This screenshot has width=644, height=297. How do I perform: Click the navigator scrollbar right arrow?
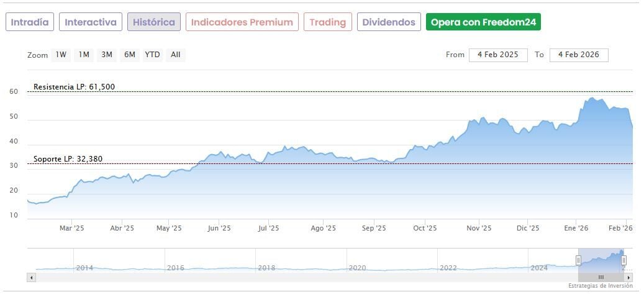tap(628, 277)
